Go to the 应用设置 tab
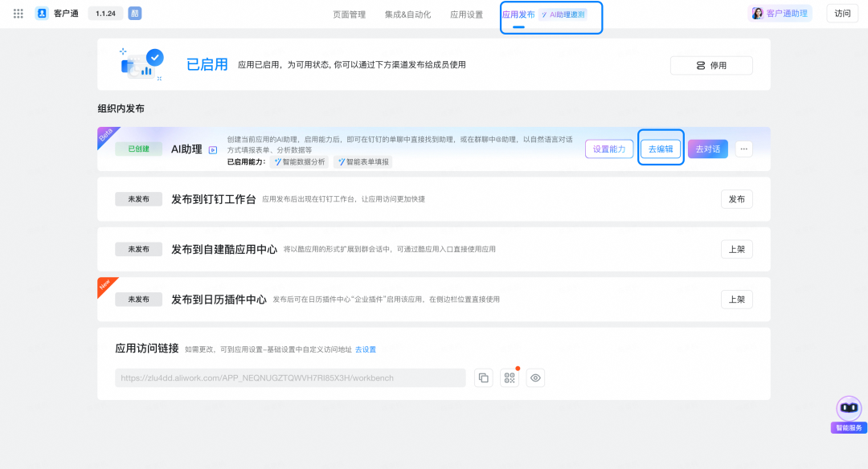Screen dimensions: 868x469 [x=467, y=14]
